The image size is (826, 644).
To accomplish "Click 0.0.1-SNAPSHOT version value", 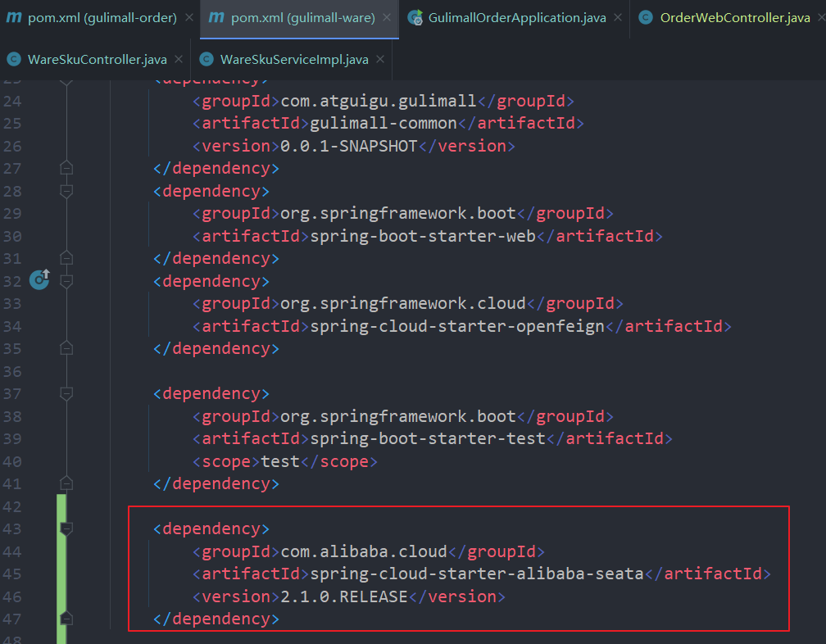I will click(x=349, y=146).
